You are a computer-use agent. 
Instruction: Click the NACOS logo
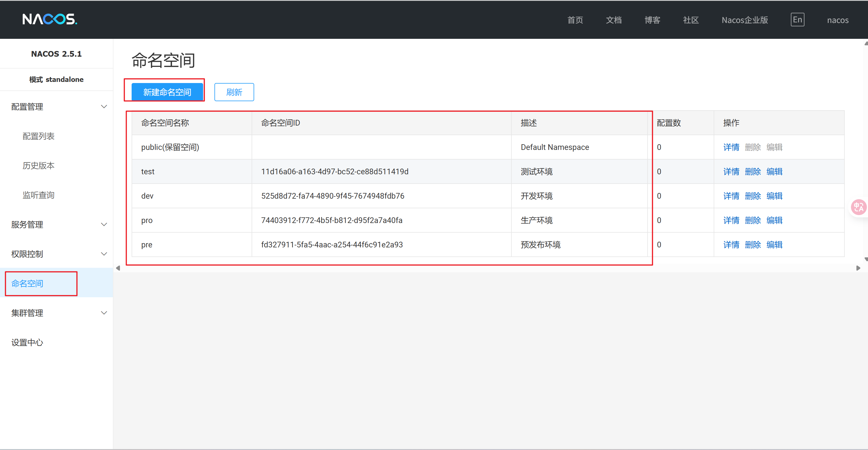click(50, 19)
